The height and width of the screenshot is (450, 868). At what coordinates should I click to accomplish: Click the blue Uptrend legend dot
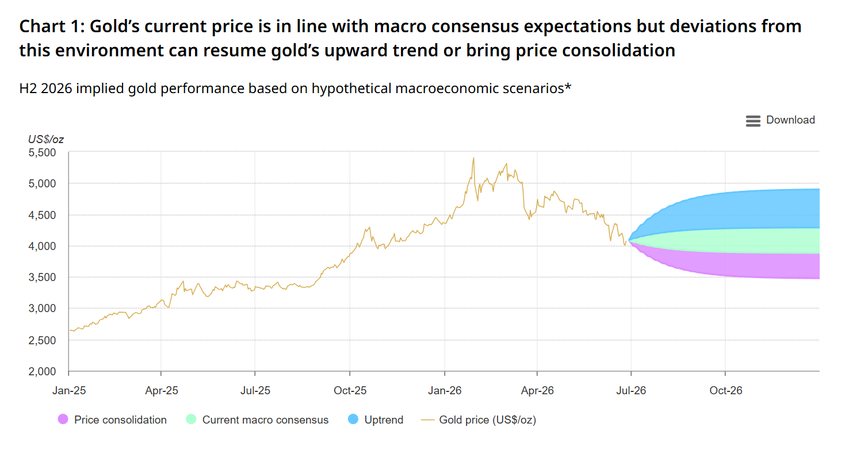pyautogui.click(x=354, y=420)
